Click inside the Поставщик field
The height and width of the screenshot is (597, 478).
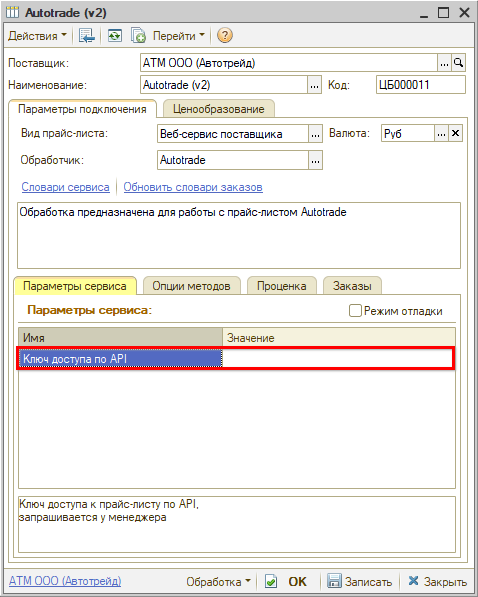[289, 63]
